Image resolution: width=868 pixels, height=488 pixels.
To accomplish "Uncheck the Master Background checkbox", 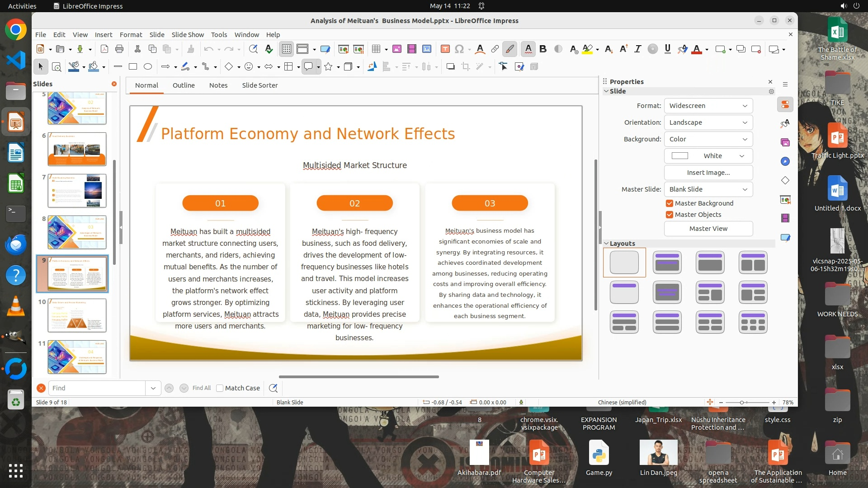I will click(x=670, y=203).
